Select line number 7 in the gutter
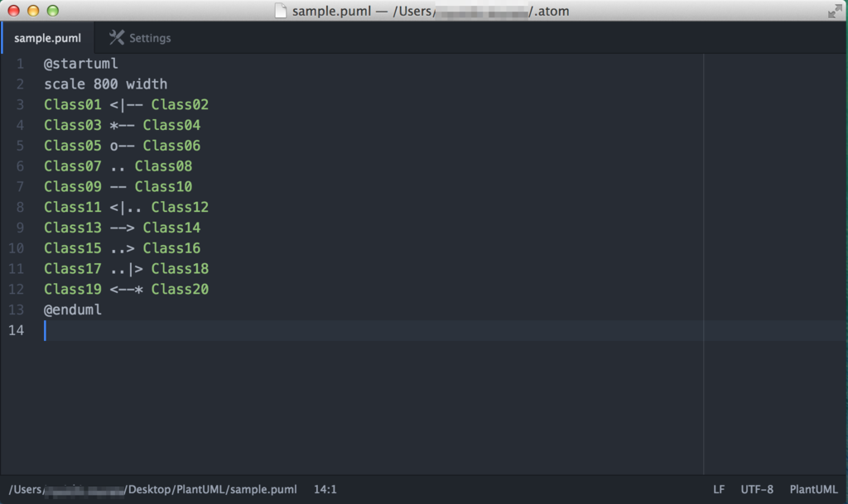This screenshot has width=848, height=504. 20,187
